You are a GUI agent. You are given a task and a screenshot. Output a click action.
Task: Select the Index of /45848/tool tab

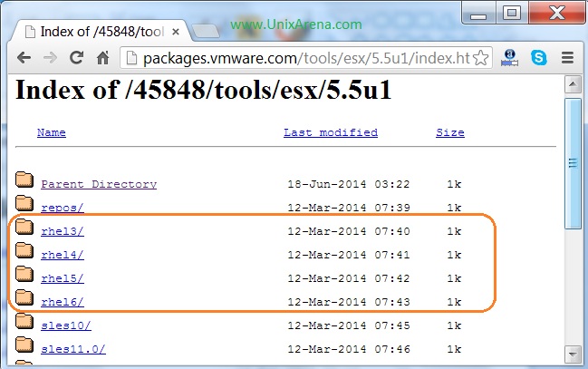coord(101,32)
